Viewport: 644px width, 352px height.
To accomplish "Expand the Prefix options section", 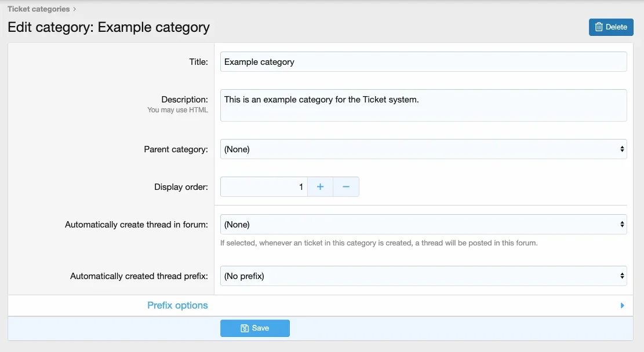I will pyautogui.click(x=177, y=306).
